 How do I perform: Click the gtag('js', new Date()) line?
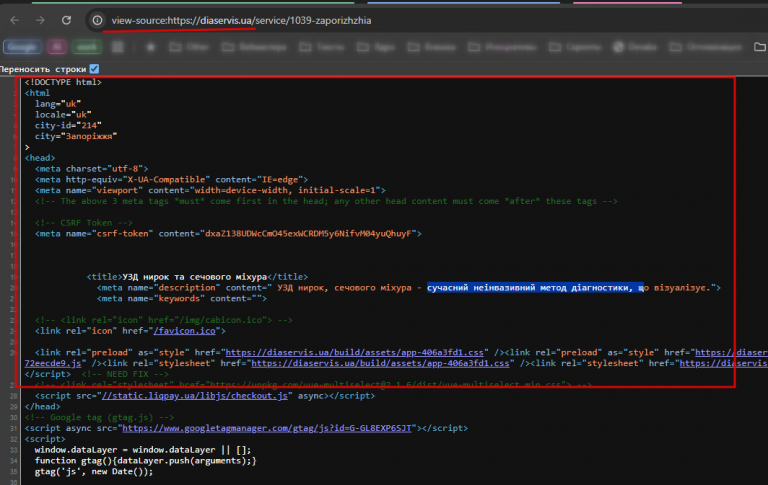point(94,471)
